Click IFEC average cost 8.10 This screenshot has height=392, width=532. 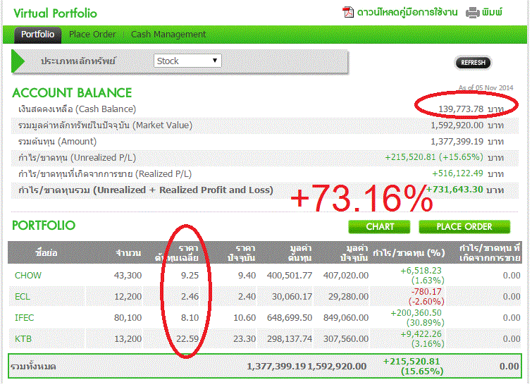[x=190, y=318]
